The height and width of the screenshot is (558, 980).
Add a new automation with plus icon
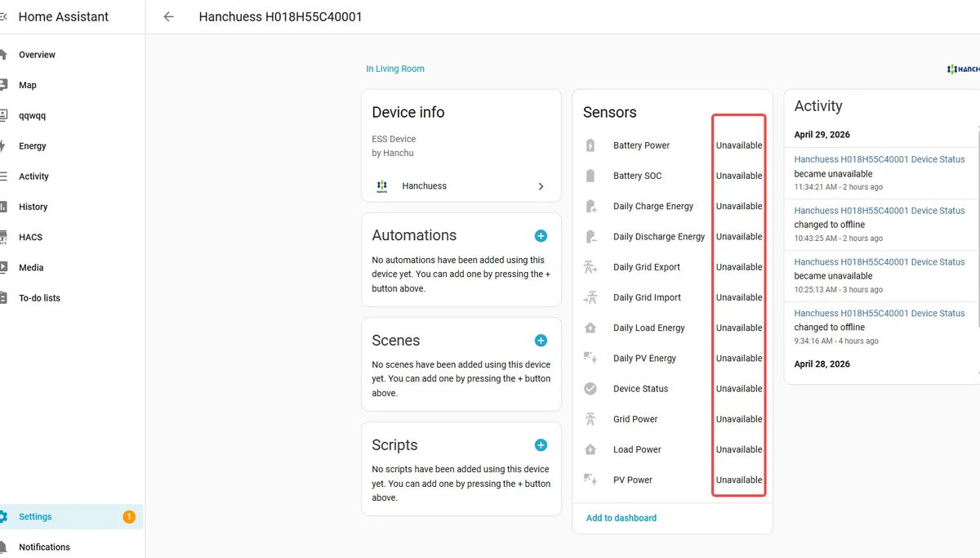point(541,236)
